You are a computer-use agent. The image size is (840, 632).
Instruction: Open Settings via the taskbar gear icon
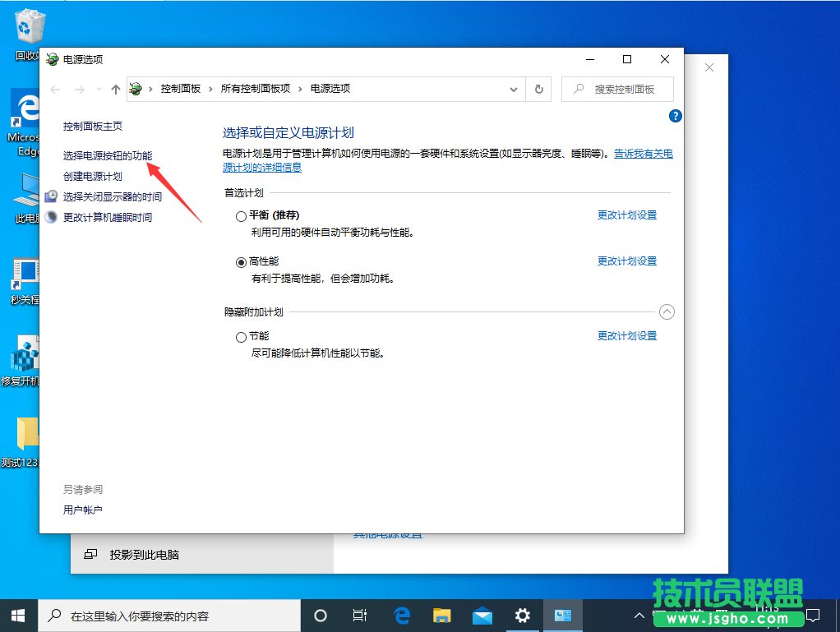tap(521, 615)
